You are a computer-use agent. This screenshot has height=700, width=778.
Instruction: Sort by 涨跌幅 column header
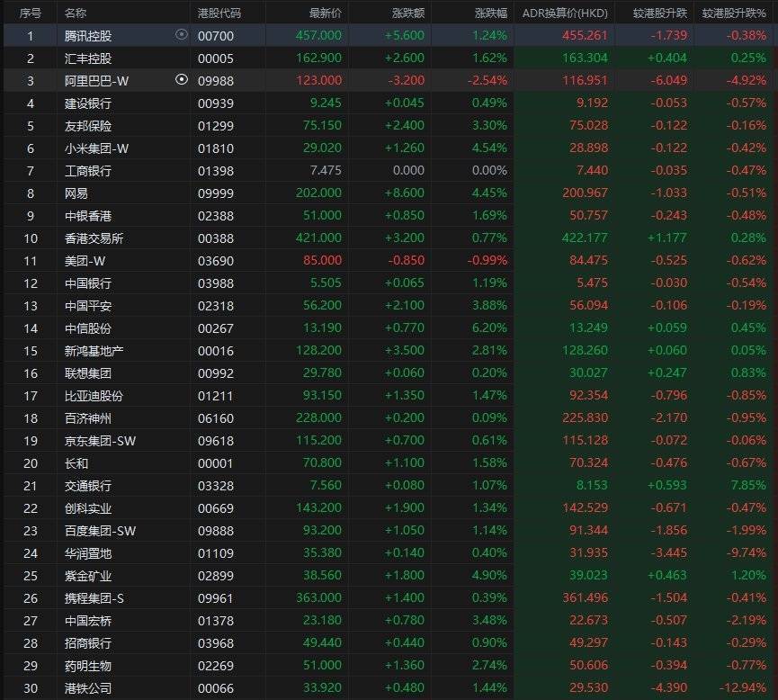coord(491,13)
